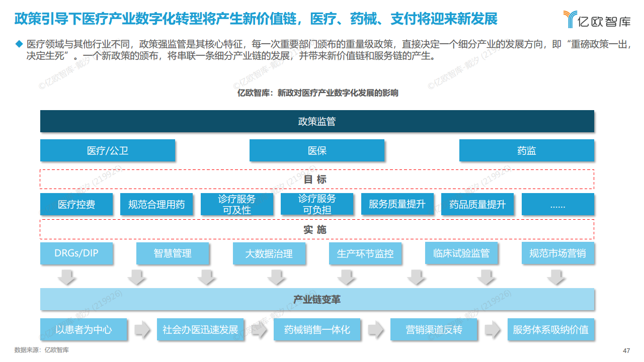Select the 临床试验监管 box
Viewport: 644px width, 362px height.
click(x=461, y=253)
